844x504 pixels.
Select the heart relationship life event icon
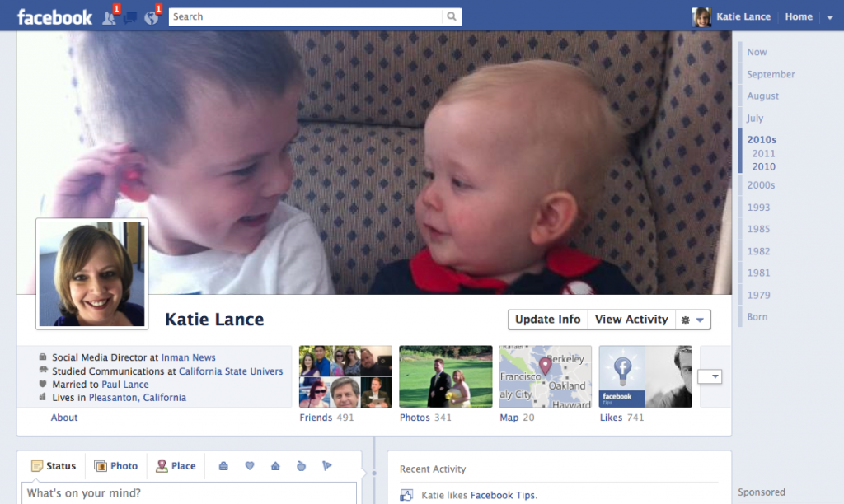(x=250, y=466)
